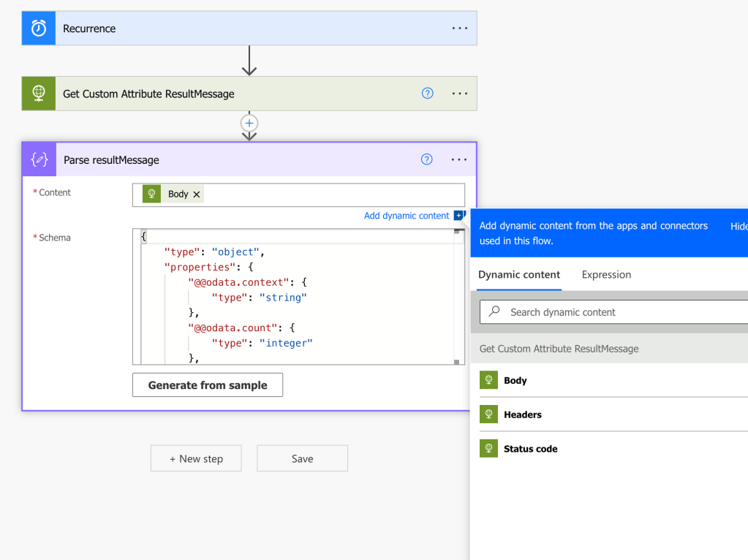Click the Recurrence clock icon

tap(39, 29)
